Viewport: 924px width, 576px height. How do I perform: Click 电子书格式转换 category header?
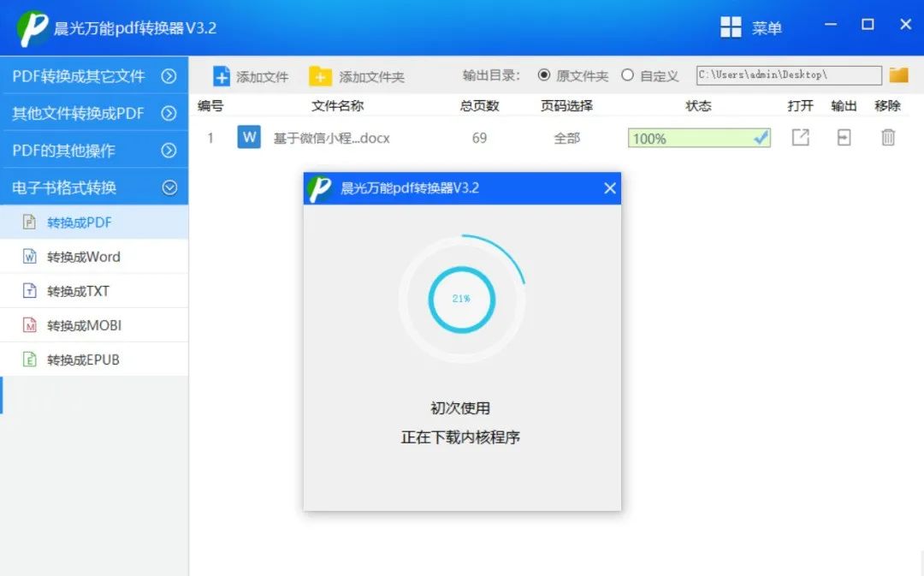(94, 187)
